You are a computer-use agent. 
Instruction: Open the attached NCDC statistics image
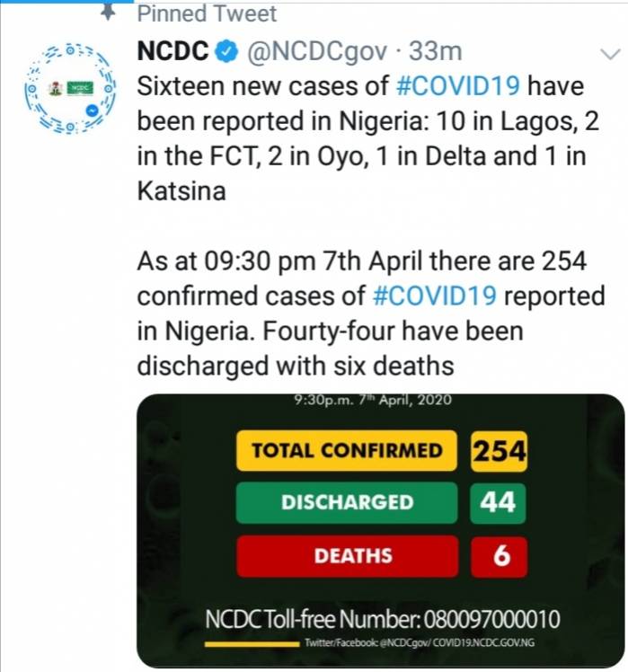[380, 530]
